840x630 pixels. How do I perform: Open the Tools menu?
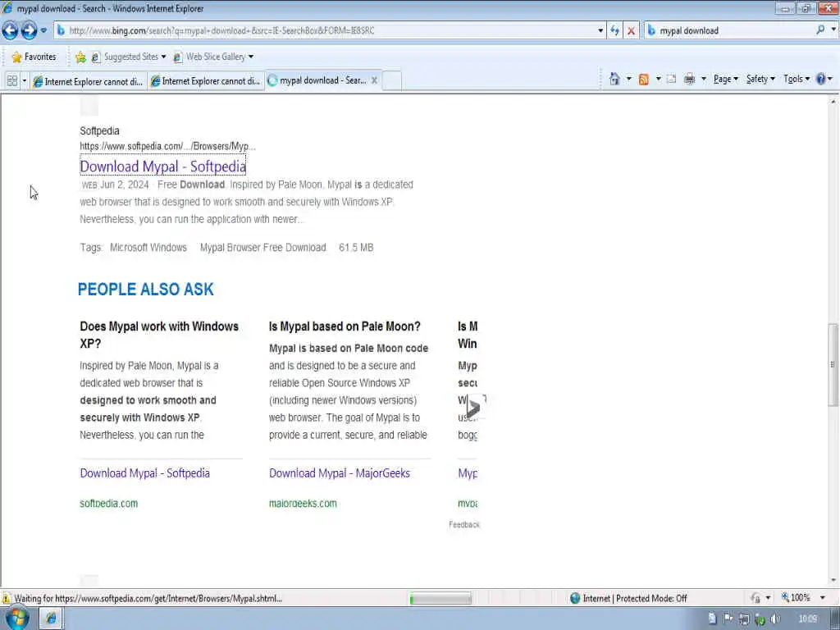click(x=796, y=79)
